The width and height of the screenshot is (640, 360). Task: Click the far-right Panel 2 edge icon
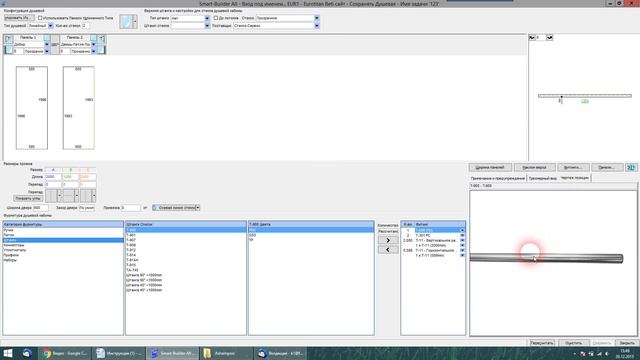[102, 38]
